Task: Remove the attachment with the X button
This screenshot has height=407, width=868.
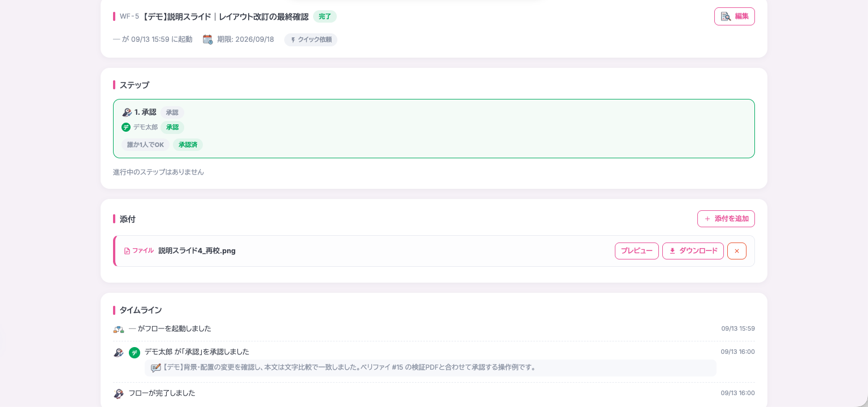Action: 737,251
